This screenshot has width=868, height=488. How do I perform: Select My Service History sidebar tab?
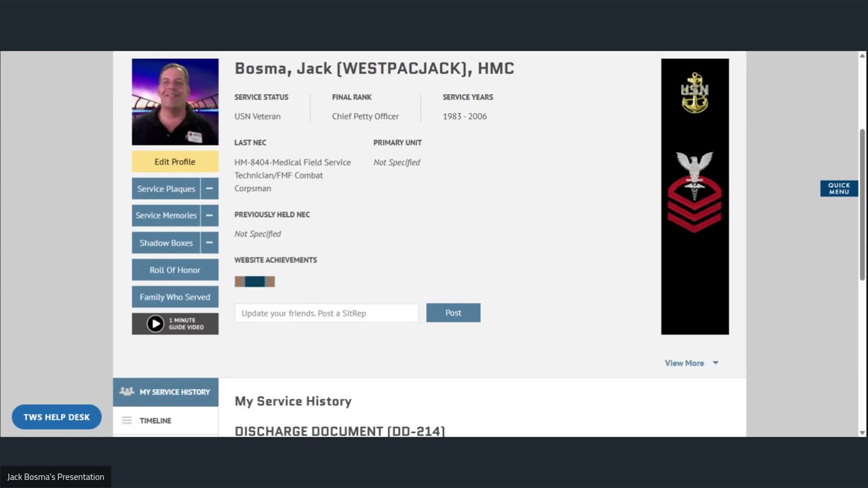click(165, 392)
